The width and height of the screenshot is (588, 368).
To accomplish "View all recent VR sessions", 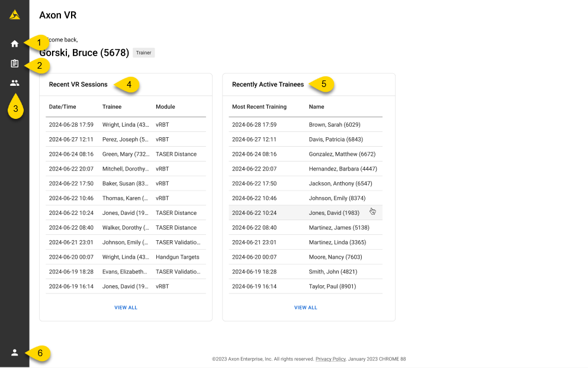I will pyautogui.click(x=126, y=308).
